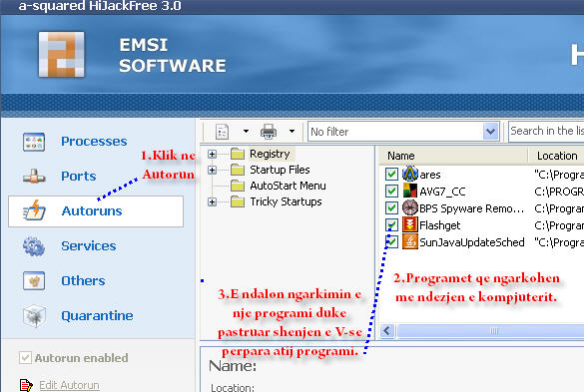Open the report icon dropdown arrow
Screen dimensions: 584x392
click(x=246, y=131)
